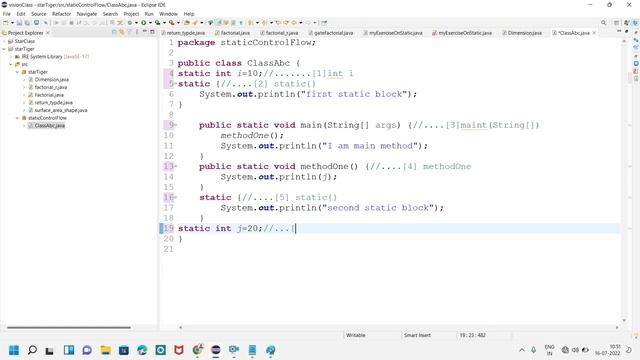The image size is (640, 360).
Task: Minimize the Project Explorer view
Action: coord(144,32)
